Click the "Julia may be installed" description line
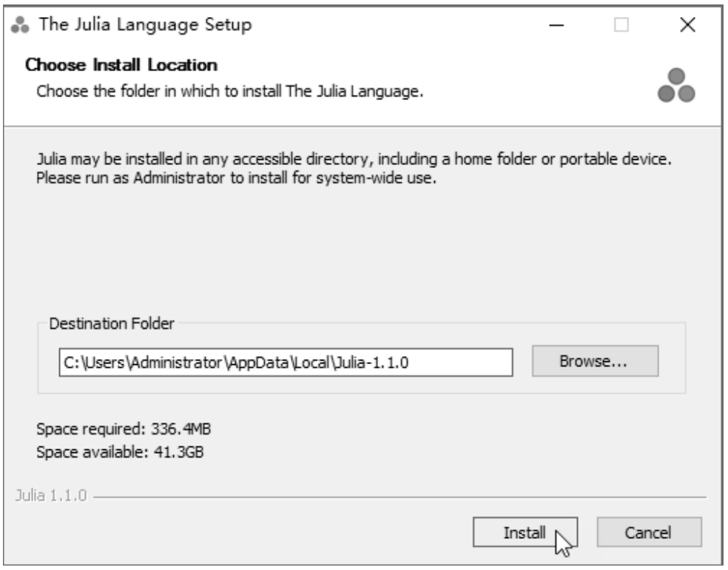This screenshot has height=570, width=728. pyautogui.click(x=354, y=159)
